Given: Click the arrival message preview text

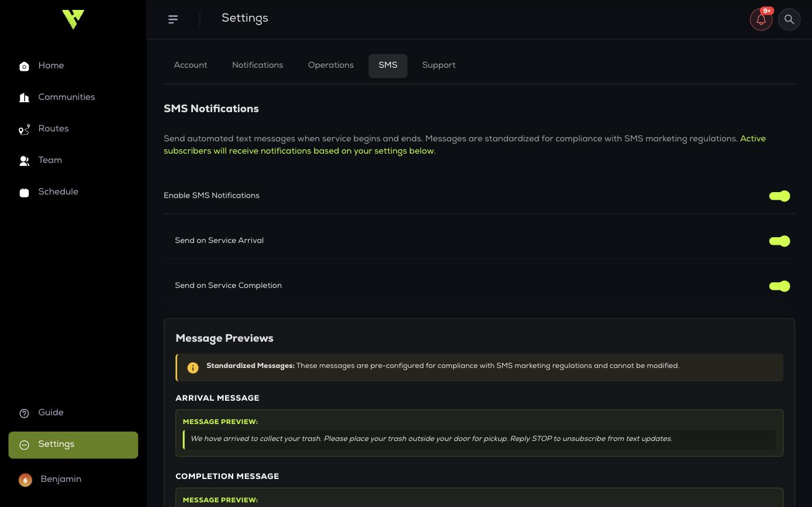Looking at the screenshot, I should pos(431,439).
